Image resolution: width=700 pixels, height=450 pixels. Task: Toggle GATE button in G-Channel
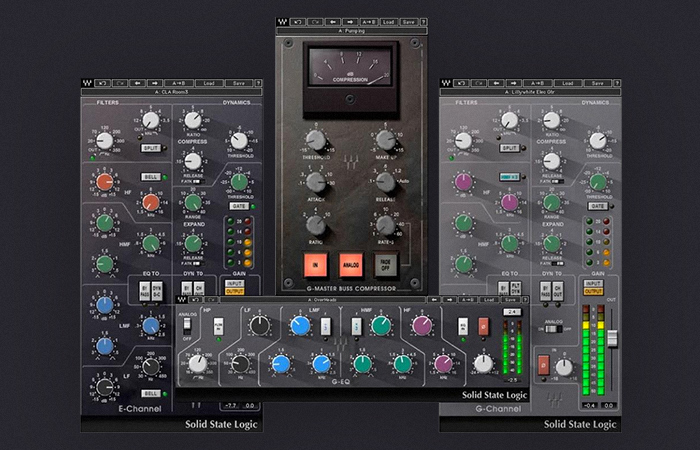[597, 206]
